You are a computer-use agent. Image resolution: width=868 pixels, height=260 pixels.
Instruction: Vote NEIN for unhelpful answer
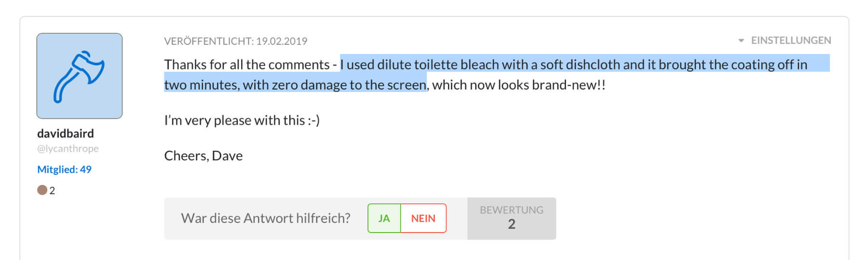click(x=423, y=218)
